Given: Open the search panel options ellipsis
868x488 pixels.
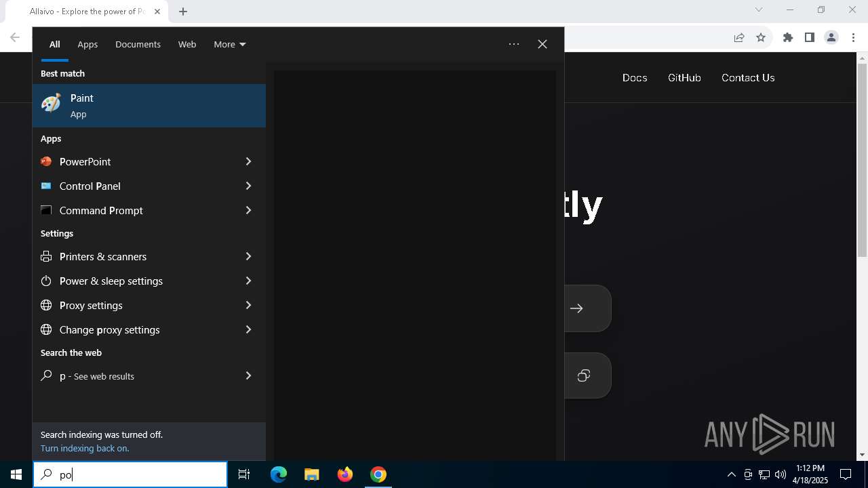Looking at the screenshot, I should pos(514,44).
